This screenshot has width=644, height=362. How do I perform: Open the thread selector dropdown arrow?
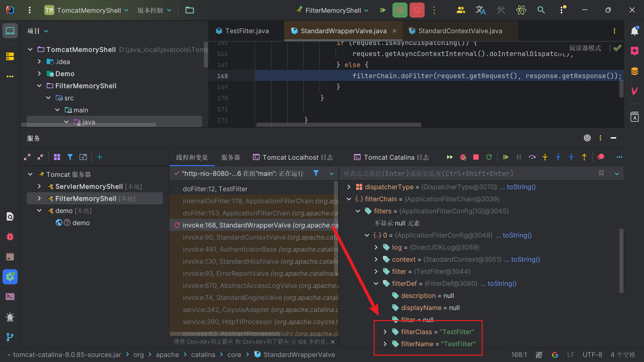[332, 173]
